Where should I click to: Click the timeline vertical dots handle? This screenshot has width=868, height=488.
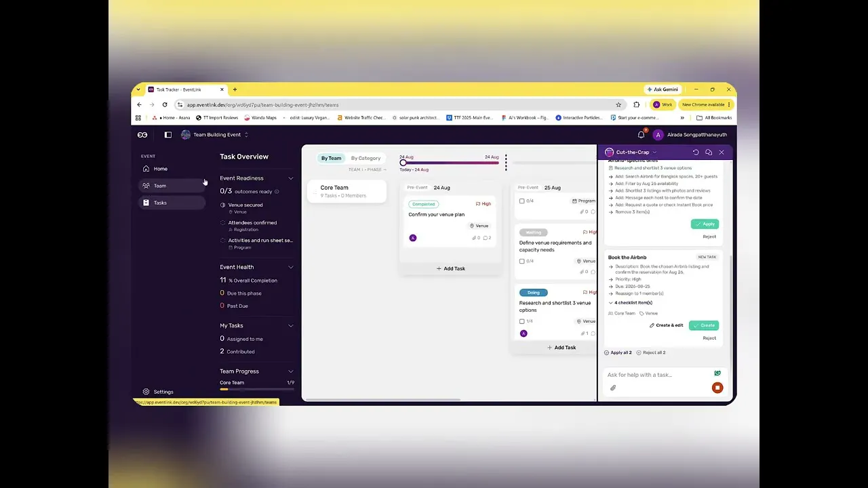point(506,162)
